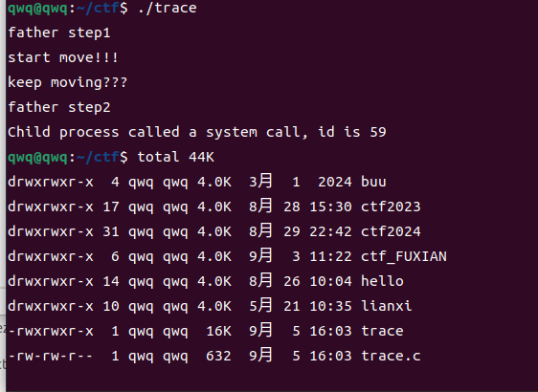The height and width of the screenshot is (392, 538).
Task: Select the -rw-rw-r-- permissions string
Action: (51, 356)
